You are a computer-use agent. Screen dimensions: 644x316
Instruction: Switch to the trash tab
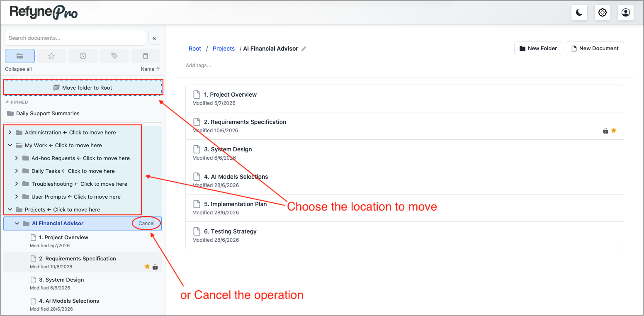(146, 56)
